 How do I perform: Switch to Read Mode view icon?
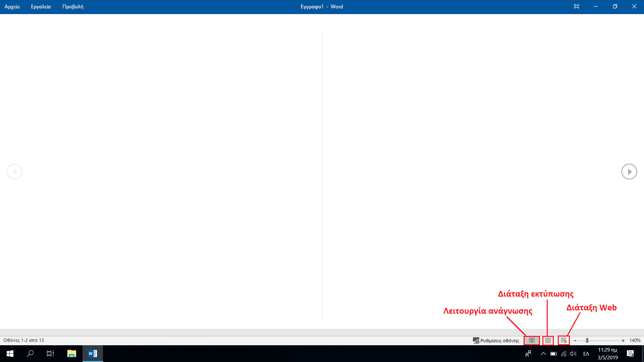point(532,341)
